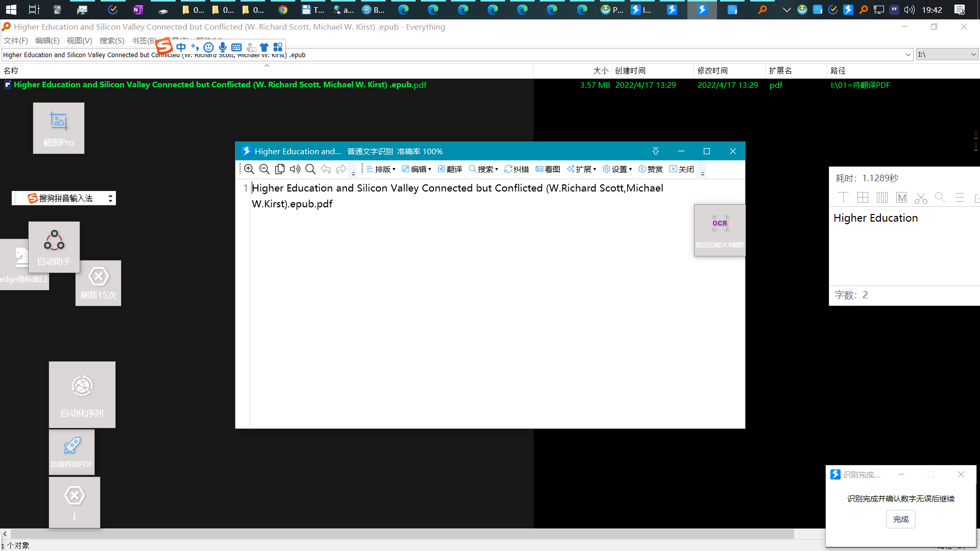Click the 截图Pro desktop tile
Screen dimensions: 980x551
pos(59,128)
